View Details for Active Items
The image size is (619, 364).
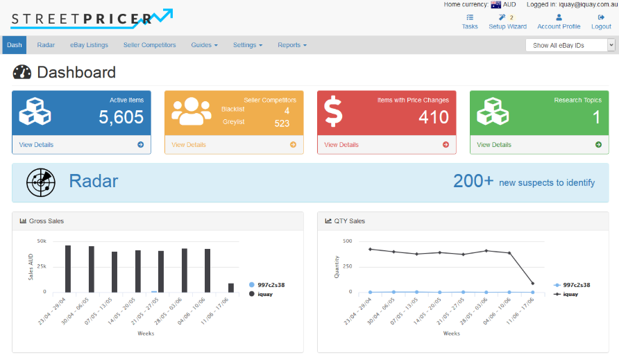point(36,145)
